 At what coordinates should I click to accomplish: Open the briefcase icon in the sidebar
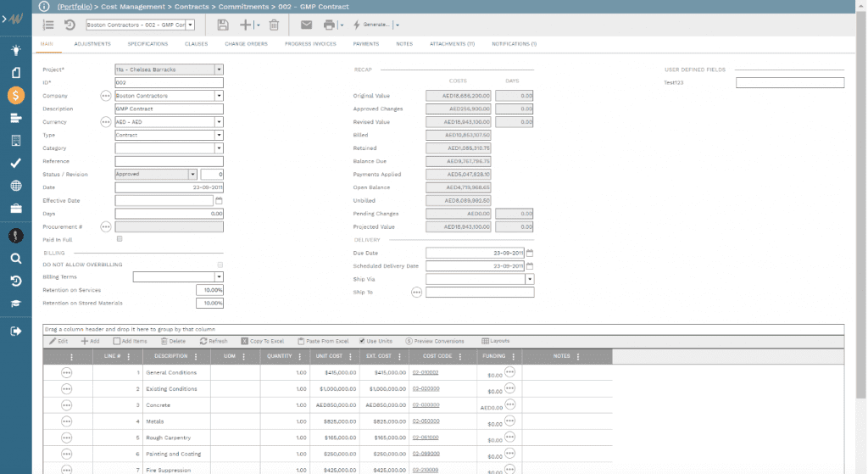point(16,209)
